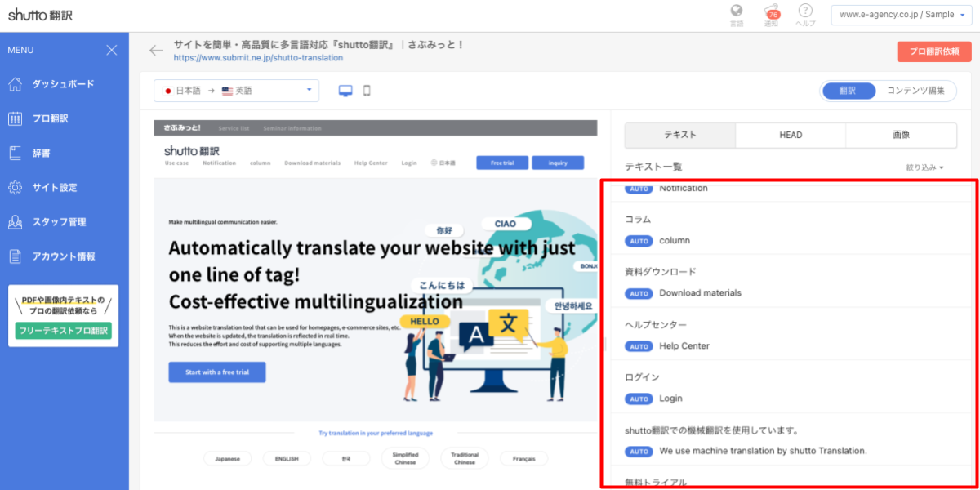
Task: Choose ENGLISH language pill in preview
Action: 287,459
